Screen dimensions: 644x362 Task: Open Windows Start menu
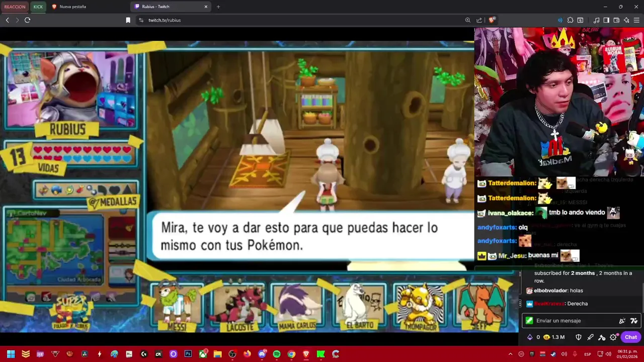click(x=11, y=354)
